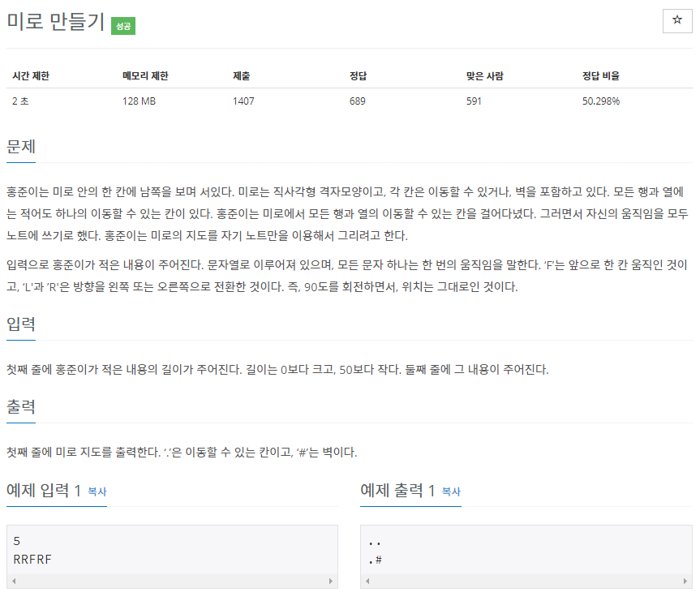The width and height of the screenshot is (700, 601).
Task: Click left scroll arrow of example output box
Action: click(x=367, y=581)
